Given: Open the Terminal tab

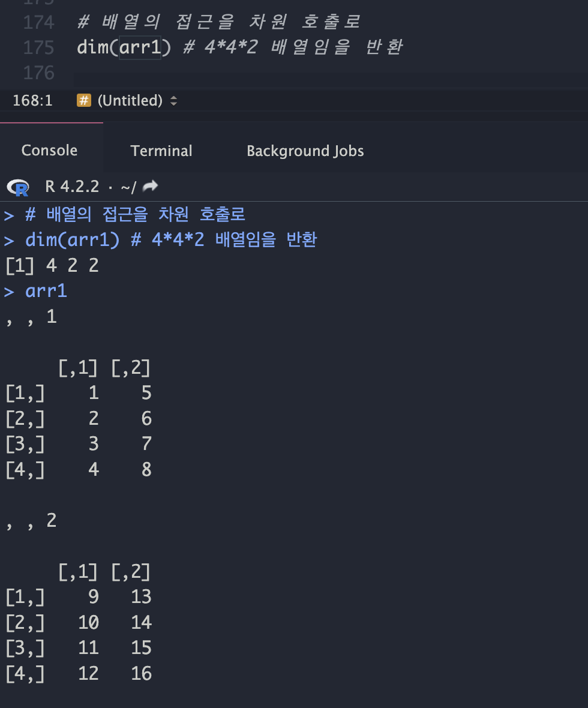Looking at the screenshot, I should 161,151.
